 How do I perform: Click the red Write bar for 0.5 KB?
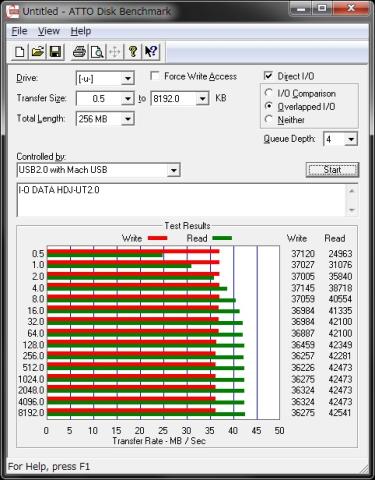133,251
